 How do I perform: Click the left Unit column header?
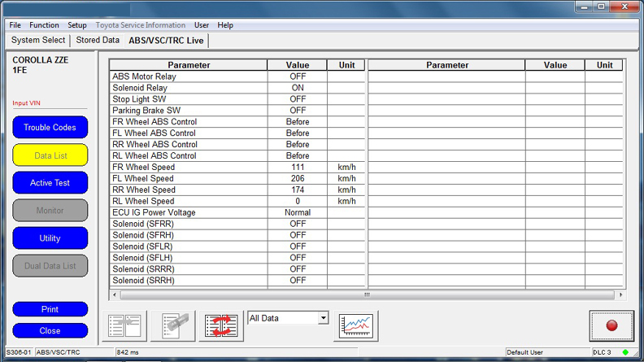pos(346,65)
